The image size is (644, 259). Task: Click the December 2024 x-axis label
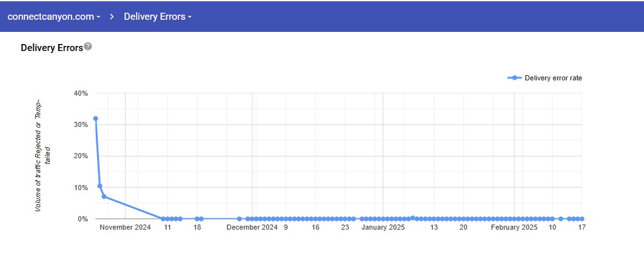(252, 227)
